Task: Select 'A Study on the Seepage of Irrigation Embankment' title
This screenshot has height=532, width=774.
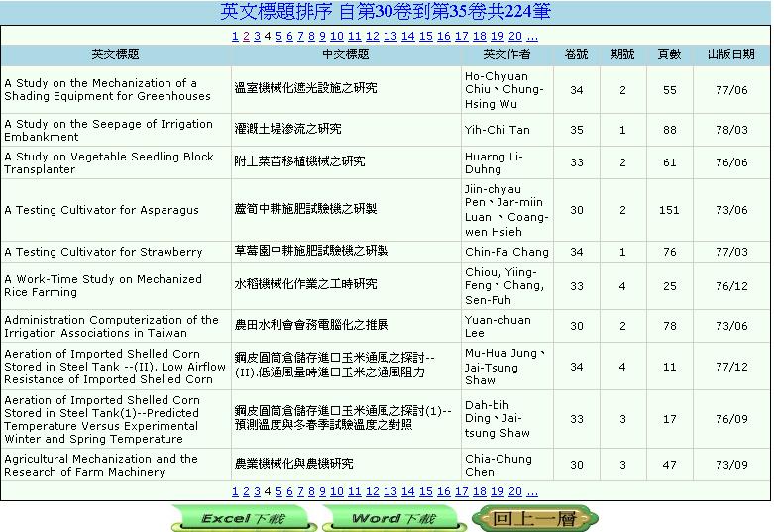Action: click(x=109, y=131)
